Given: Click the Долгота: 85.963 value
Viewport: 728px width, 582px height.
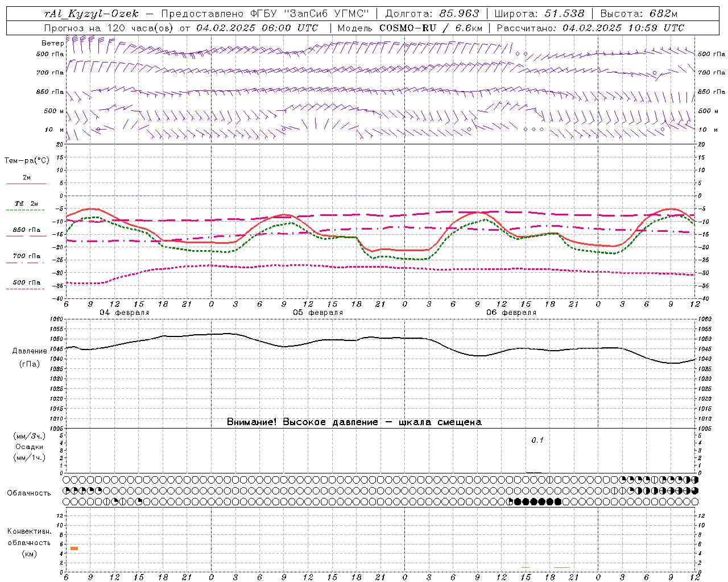Looking at the screenshot, I should click(x=432, y=14).
